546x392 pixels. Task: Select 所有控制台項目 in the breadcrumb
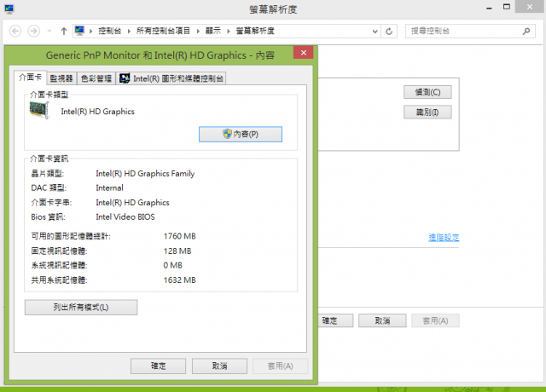(163, 31)
